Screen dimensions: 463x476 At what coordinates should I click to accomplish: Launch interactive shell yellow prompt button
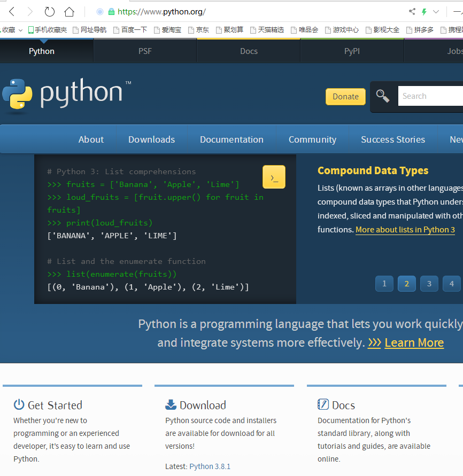click(x=274, y=177)
